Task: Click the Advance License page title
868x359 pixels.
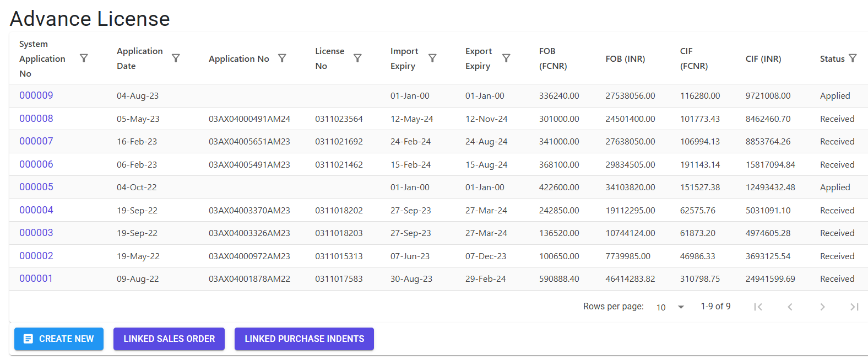Action: [x=90, y=19]
